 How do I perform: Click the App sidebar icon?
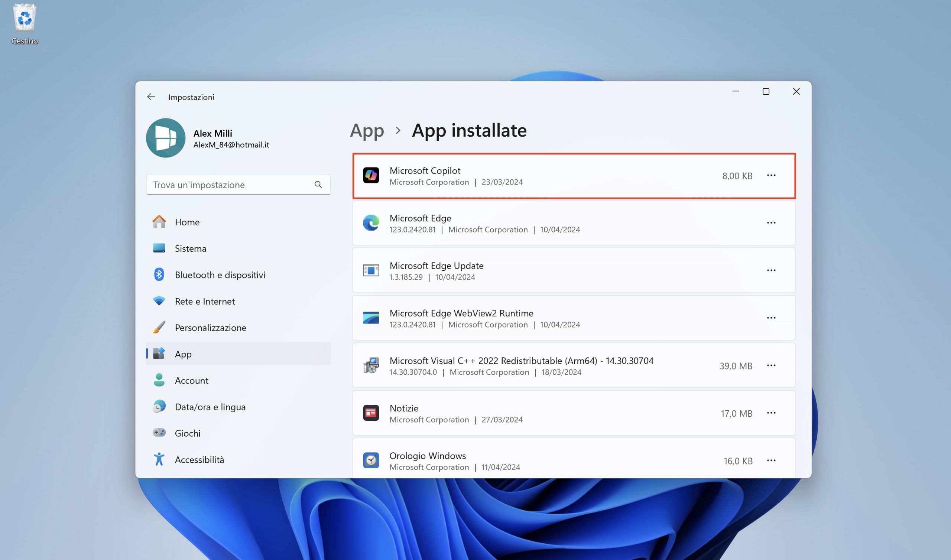(x=159, y=354)
